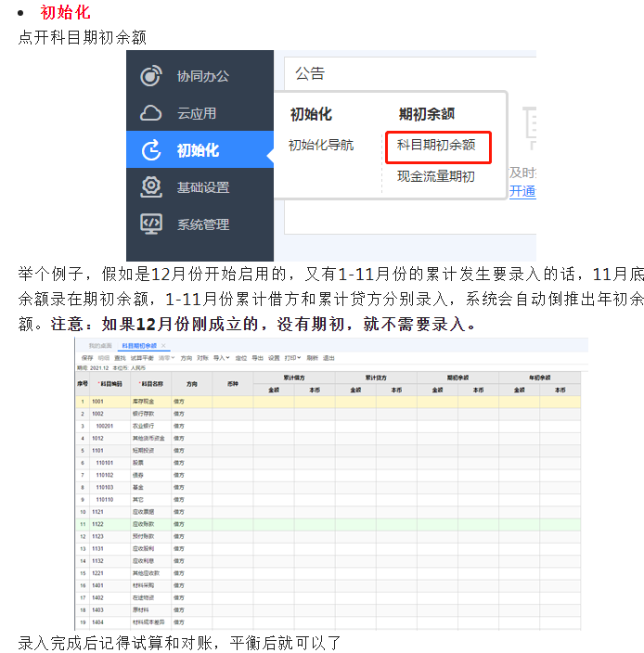Select account code cell 1101
Image resolution: width=644 pixels, height=653 pixels.
(x=110, y=451)
